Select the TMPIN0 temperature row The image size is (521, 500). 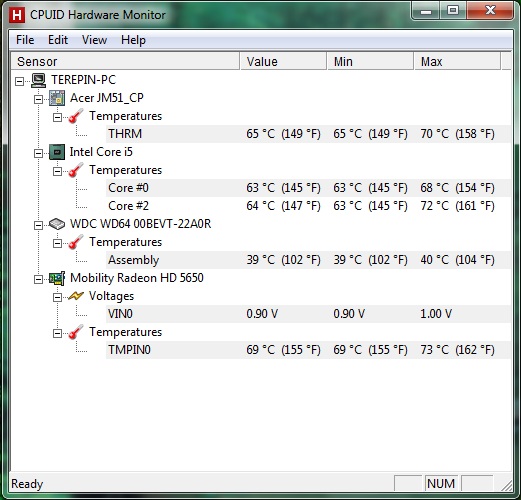(308, 350)
